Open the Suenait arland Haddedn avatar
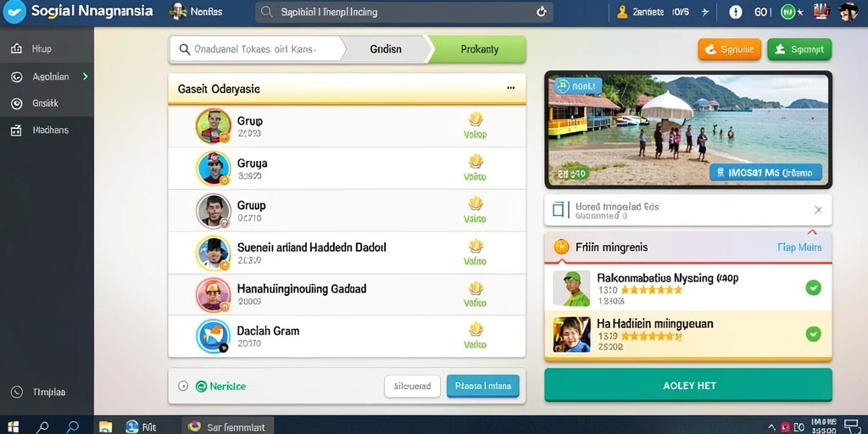 point(213,253)
